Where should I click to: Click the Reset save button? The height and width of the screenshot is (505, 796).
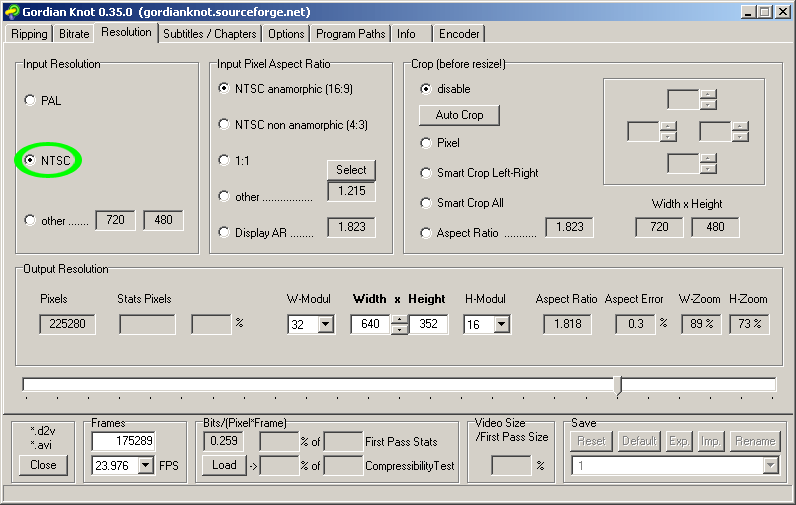coord(592,441)
